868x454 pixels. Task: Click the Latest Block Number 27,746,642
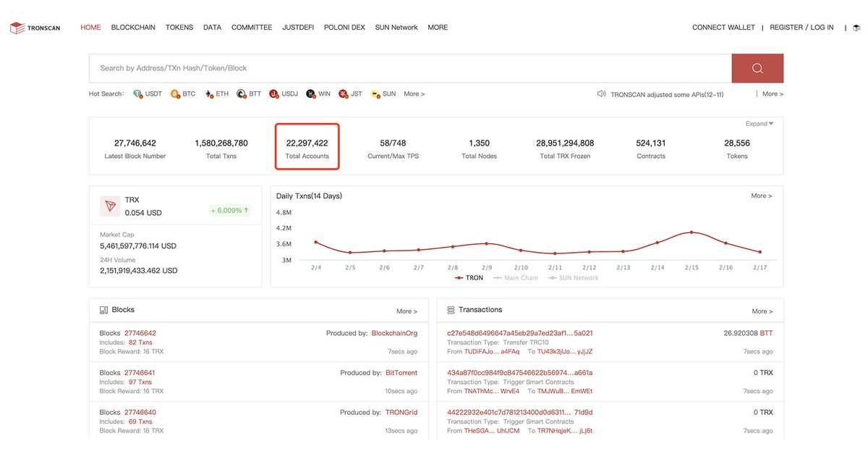[135, 143]
